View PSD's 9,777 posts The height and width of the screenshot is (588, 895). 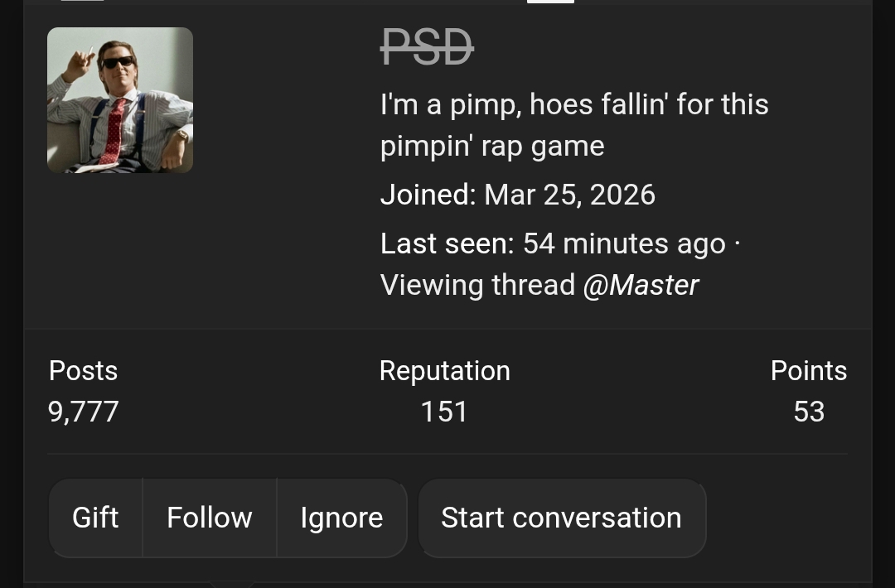(x=83, y=412)
